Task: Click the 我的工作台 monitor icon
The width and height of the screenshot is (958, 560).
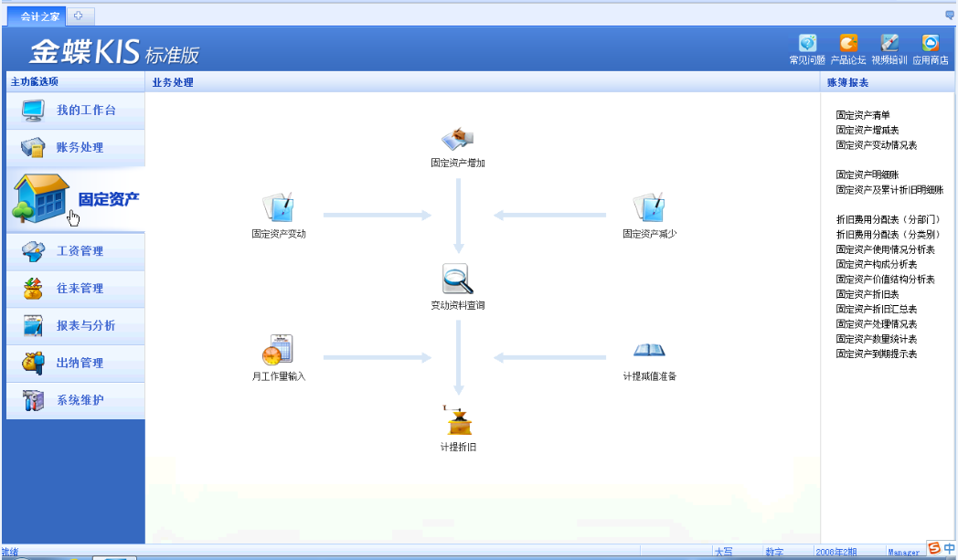Action: 33,110
